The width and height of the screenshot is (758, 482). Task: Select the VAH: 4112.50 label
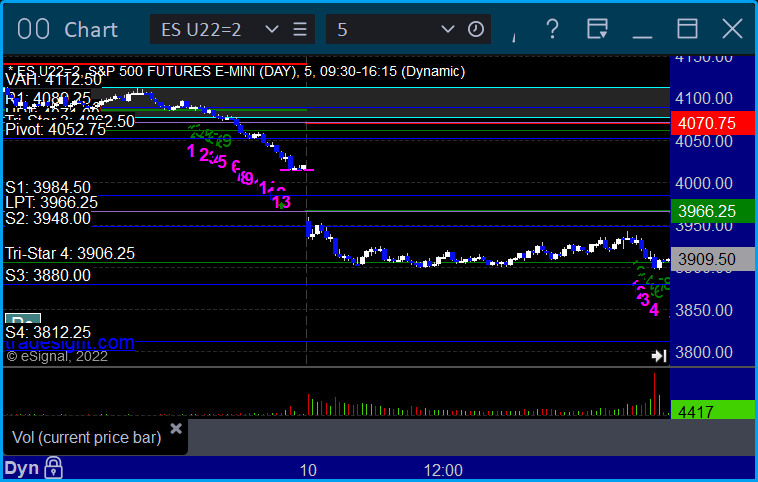tap(53, 79)
